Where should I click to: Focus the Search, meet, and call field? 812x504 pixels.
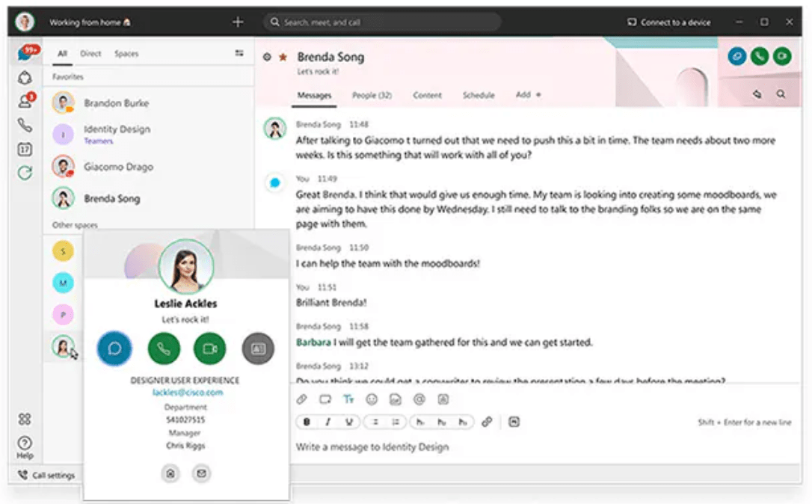point(382,22)
